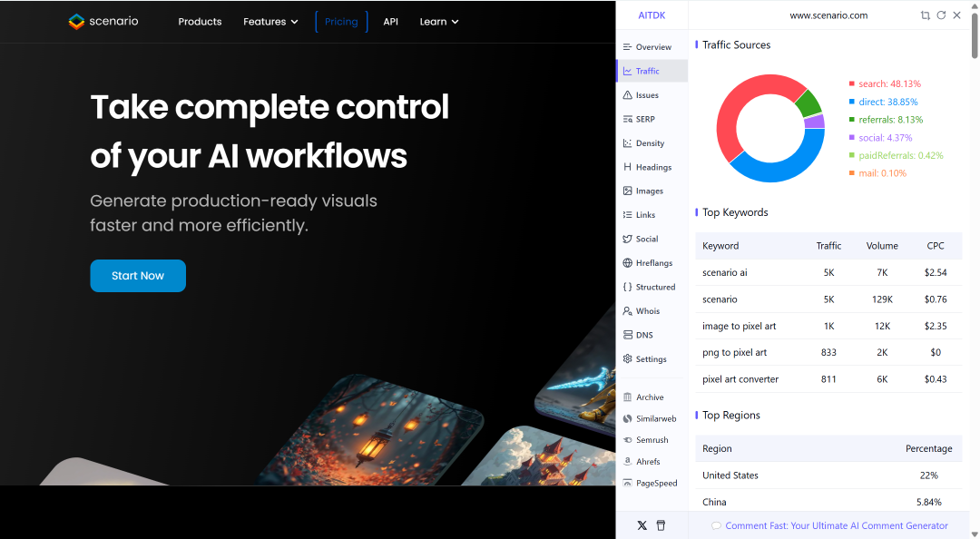The height and width of the screenshot is (539, 980).
Task: Open the Structured data braces icon
Action: pos(627,287)
